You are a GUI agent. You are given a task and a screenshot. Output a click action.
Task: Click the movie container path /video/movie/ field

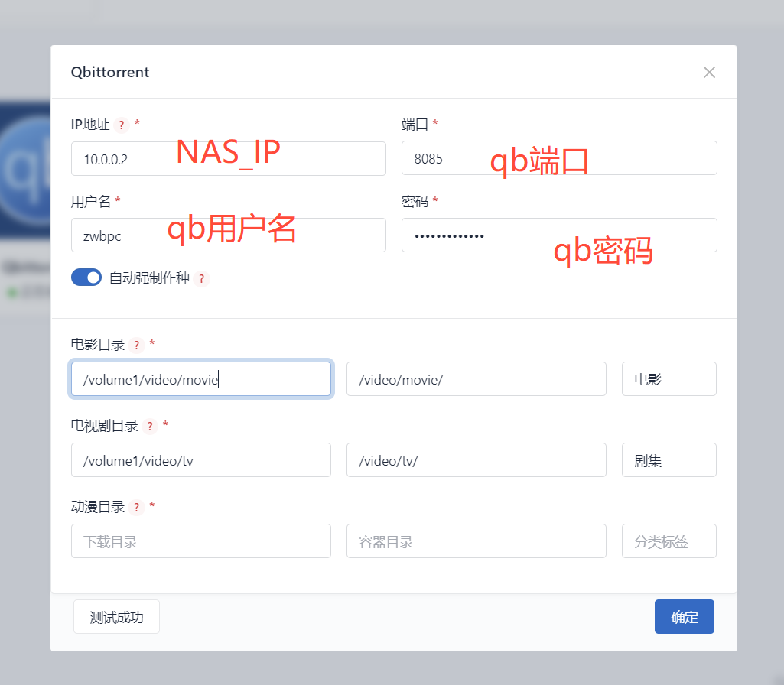coord(477,379)
